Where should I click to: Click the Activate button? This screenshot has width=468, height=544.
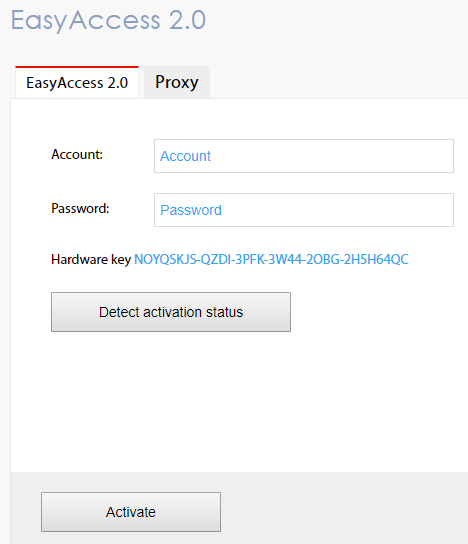coord(131,512)
